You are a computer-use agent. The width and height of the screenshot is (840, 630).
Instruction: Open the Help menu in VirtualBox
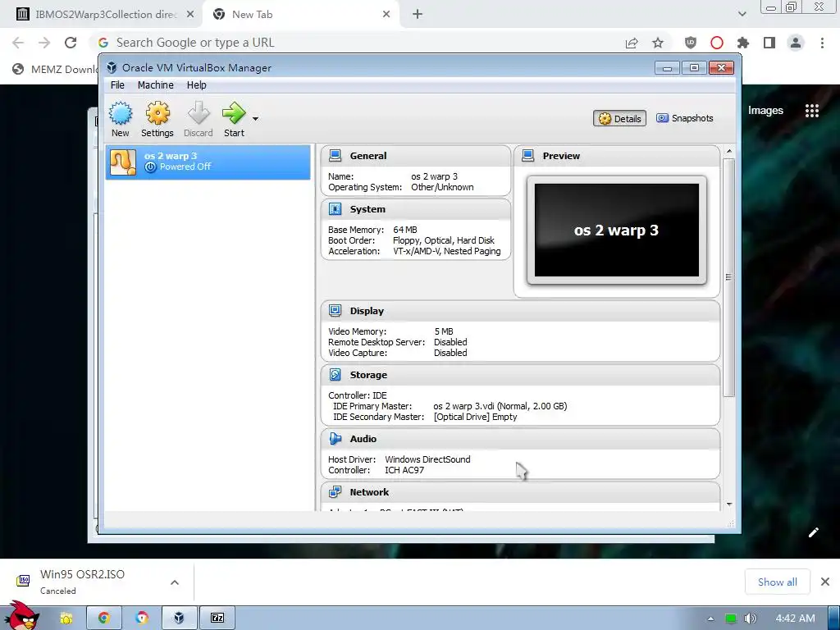(x=197, y=85)
